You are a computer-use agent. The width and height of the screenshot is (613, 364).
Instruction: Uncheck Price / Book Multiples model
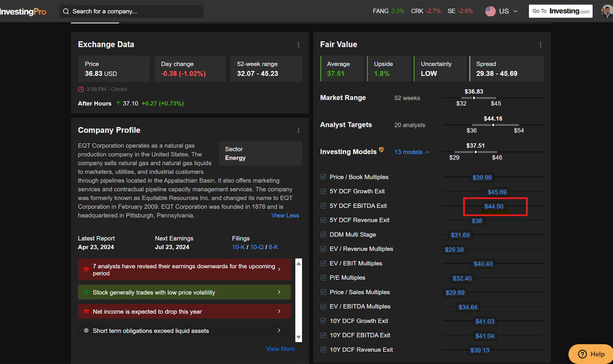pyautogui.click(x=323, y=177)
